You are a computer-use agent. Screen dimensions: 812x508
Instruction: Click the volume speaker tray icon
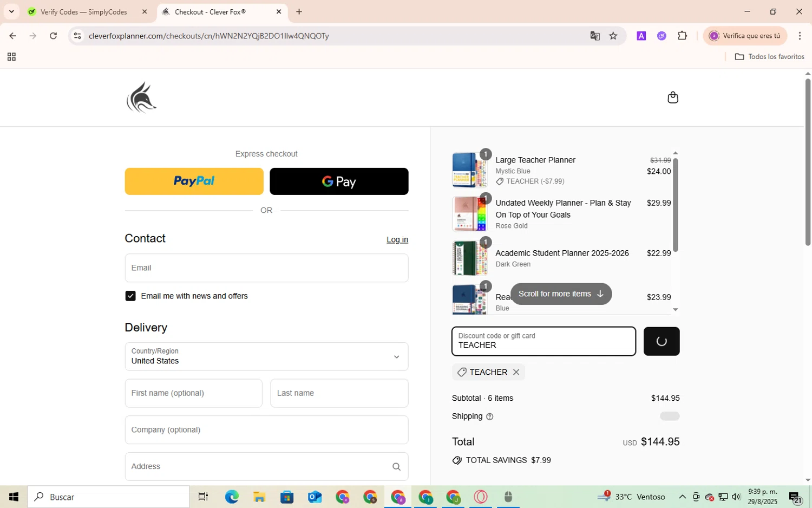click(736, 497)
